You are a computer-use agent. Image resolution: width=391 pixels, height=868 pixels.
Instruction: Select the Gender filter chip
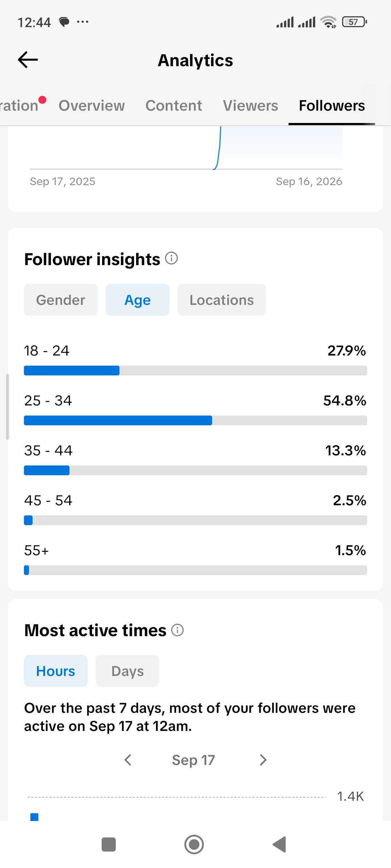point(61,300)
